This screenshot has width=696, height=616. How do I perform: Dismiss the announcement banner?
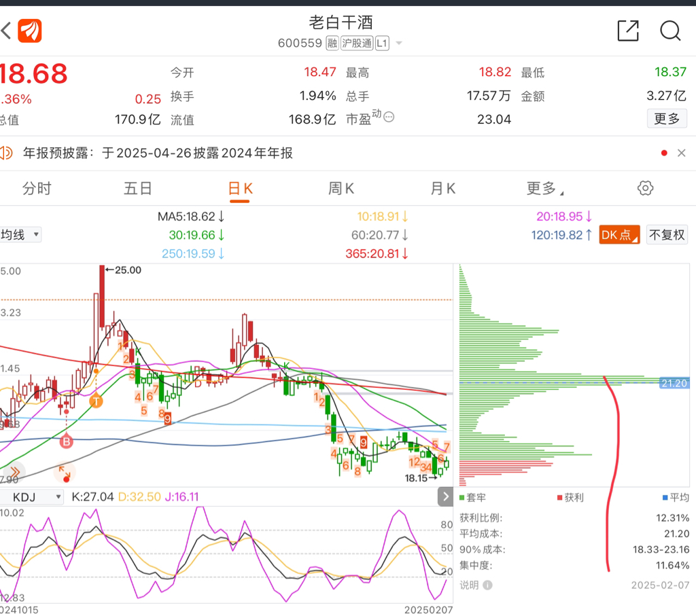click(x=681, y=153)
